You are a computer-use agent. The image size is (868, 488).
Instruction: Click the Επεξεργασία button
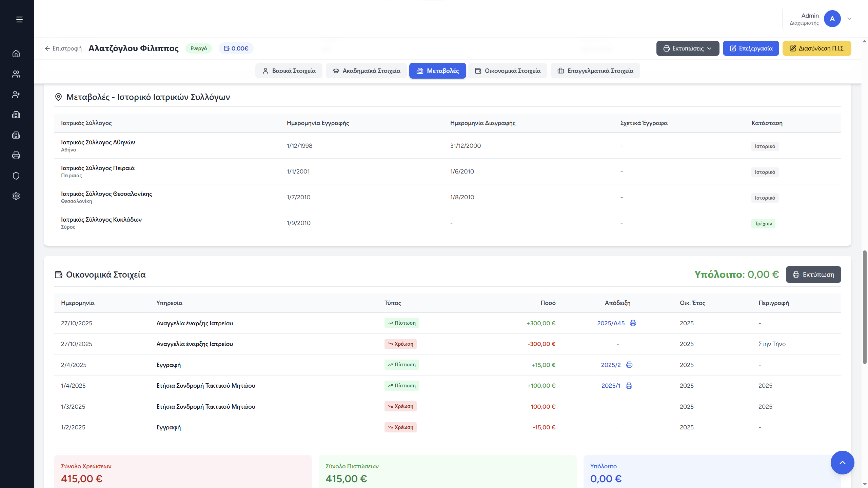(751, 48)
